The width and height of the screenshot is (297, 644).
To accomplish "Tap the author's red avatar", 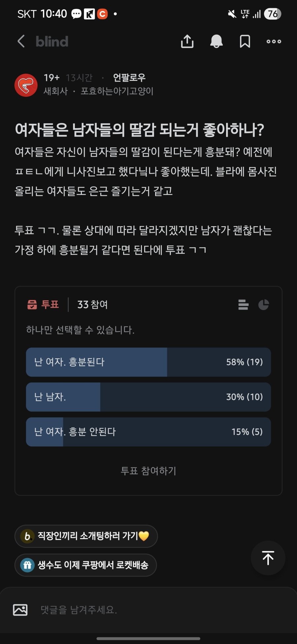I will 26,85.
